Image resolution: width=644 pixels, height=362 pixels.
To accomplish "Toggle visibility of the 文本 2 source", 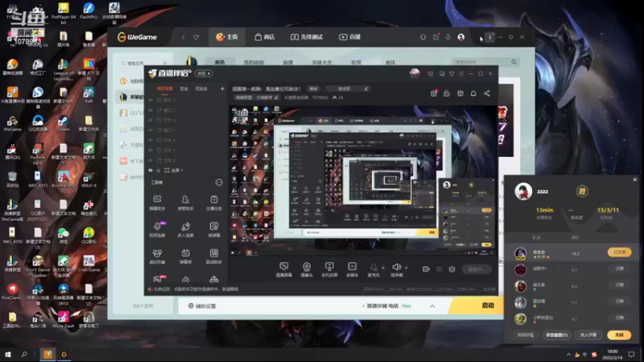I will click(x=151, y=160).
